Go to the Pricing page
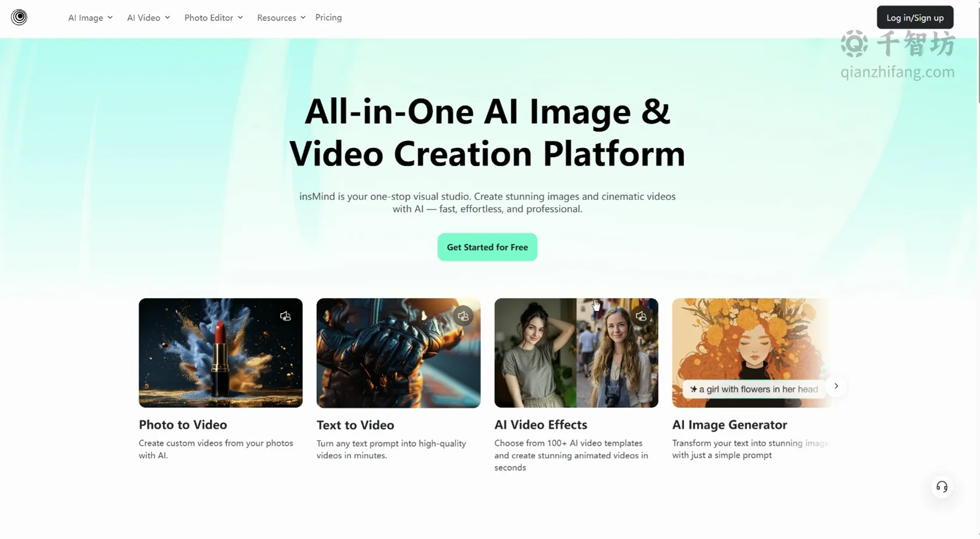 click(x=328, y=17)
